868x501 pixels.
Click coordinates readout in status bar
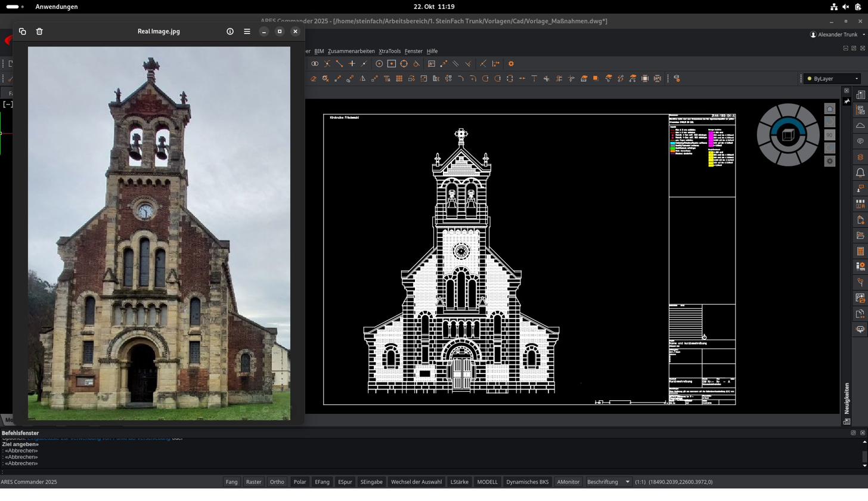(x=680, y=482)
